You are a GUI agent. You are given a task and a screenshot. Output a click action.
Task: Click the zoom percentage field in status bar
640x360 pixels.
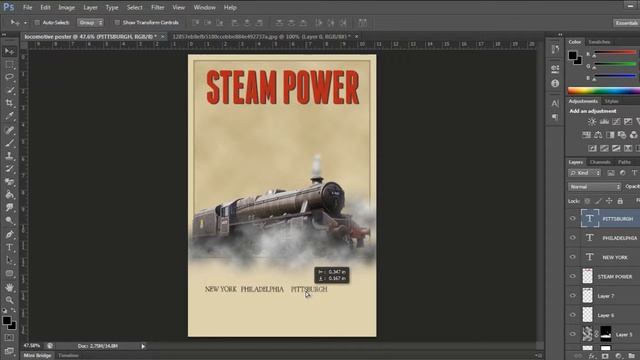[x=31, y=346]
